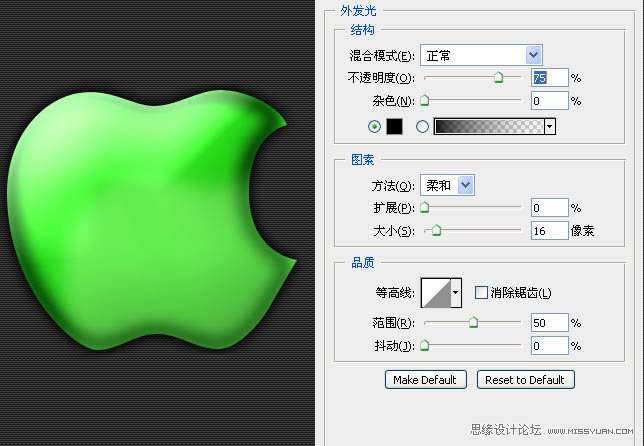Click the 抖动 jitter value field

pyautogui.click(x=550, y=346)
